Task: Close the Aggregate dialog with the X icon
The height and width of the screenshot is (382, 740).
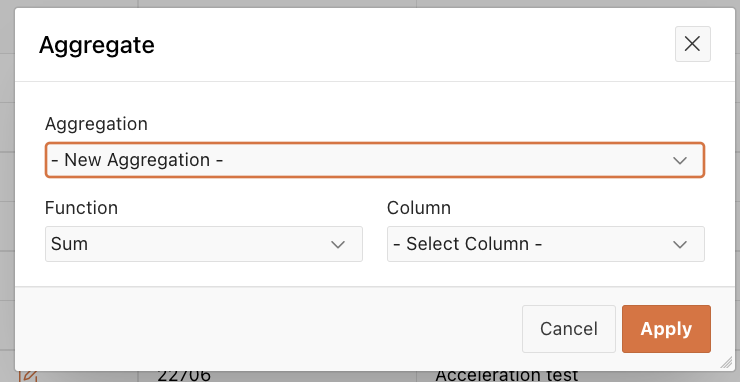Action: click(692, 44)
